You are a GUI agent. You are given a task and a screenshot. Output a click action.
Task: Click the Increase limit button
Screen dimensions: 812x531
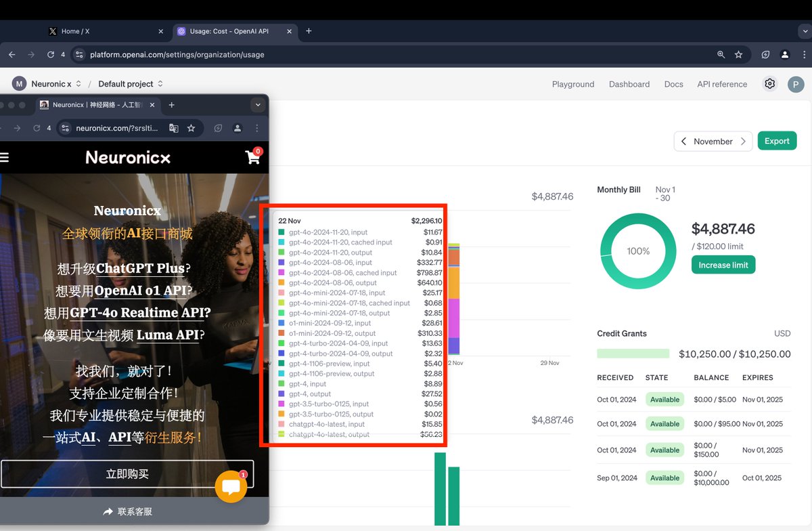coord(723,265)
